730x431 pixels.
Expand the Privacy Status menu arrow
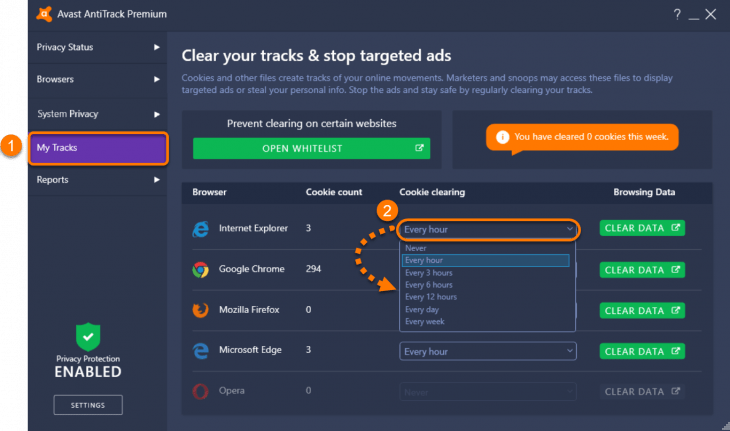coord(156,47)
